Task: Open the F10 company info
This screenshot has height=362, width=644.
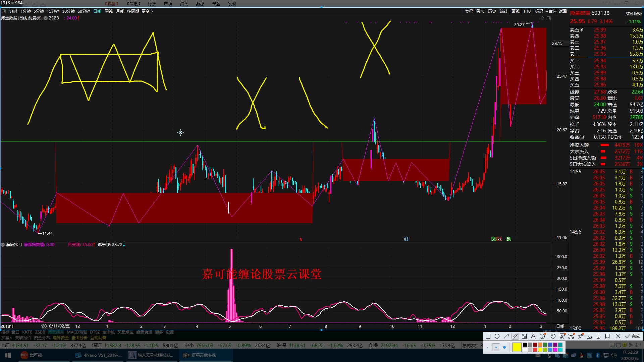Action: click(527, 11)
